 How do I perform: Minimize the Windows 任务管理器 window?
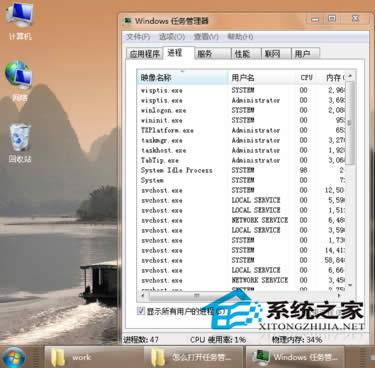(x=315, y=19)
